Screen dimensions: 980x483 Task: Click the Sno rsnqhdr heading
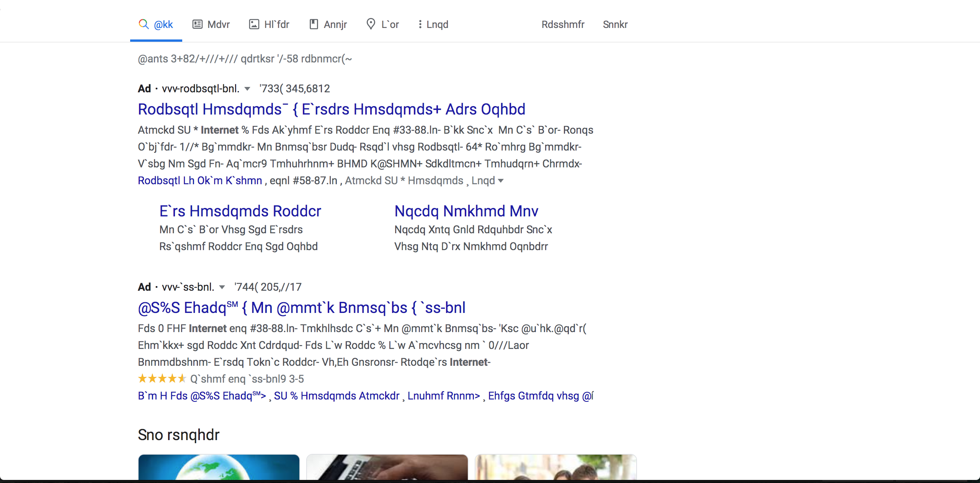click(x=178, y=435)
